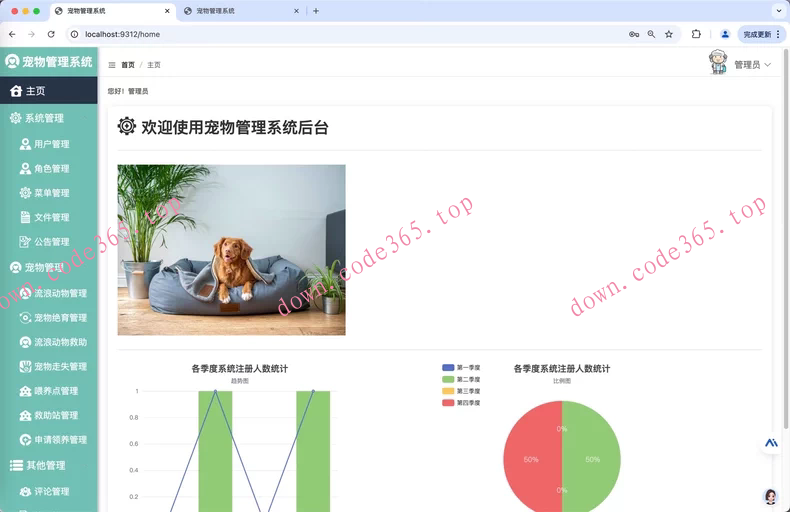Click the avatar widget at bottom right

[770, 496]
